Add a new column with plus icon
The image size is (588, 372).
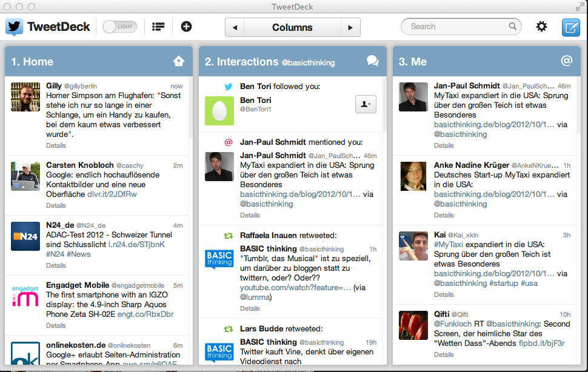pyautogui.click(x=186, y=27)
